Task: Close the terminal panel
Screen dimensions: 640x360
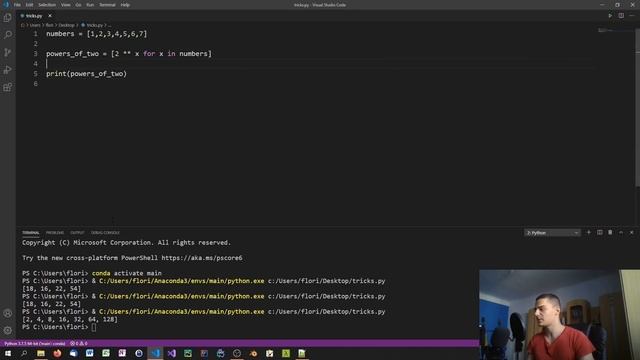Action: point(631,233)
